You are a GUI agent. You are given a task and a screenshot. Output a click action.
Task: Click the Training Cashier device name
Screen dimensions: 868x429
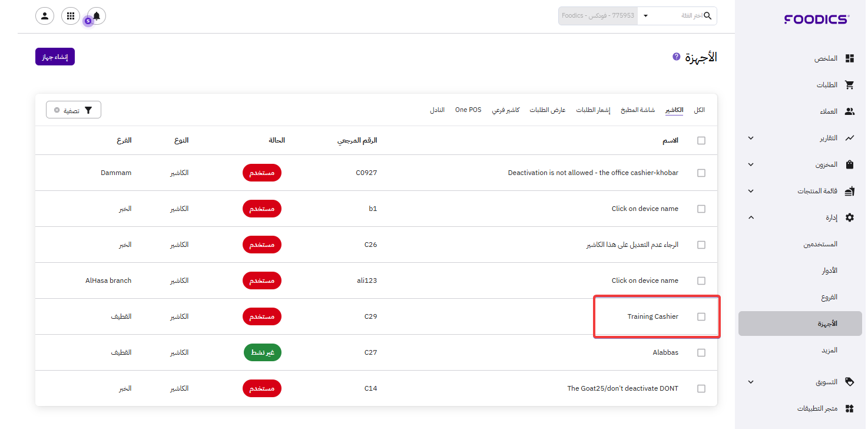[x=652, y=316]
